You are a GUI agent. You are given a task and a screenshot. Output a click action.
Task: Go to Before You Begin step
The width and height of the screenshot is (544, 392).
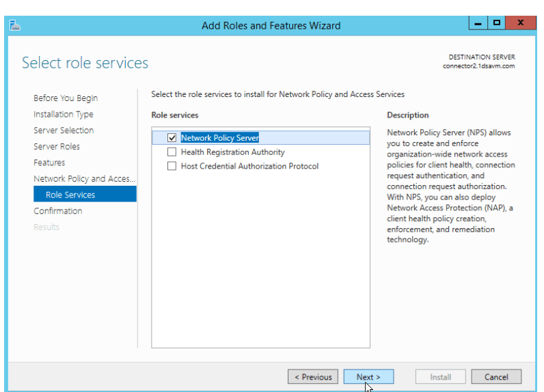[x=66, y=98]
